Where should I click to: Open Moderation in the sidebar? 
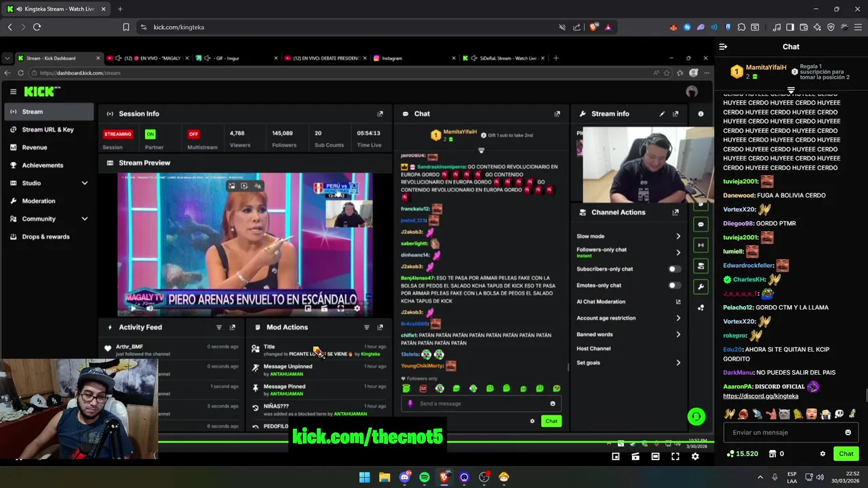coord(49,201)
